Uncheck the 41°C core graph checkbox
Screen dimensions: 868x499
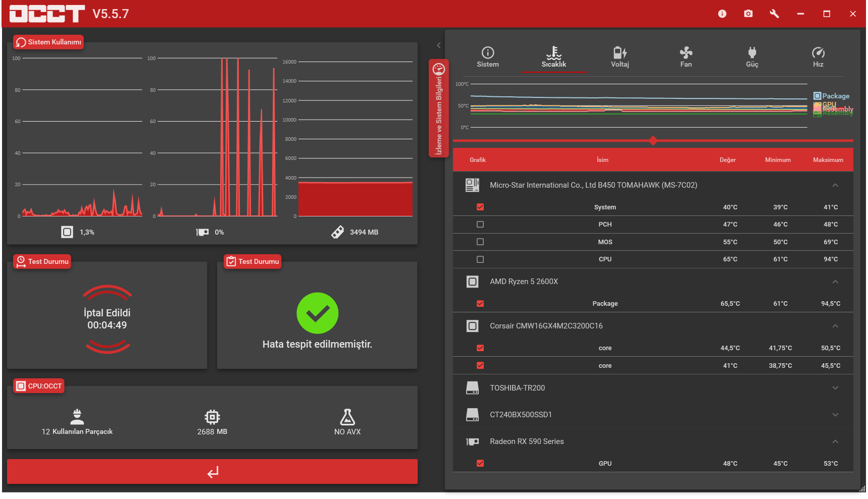point(480,366)
